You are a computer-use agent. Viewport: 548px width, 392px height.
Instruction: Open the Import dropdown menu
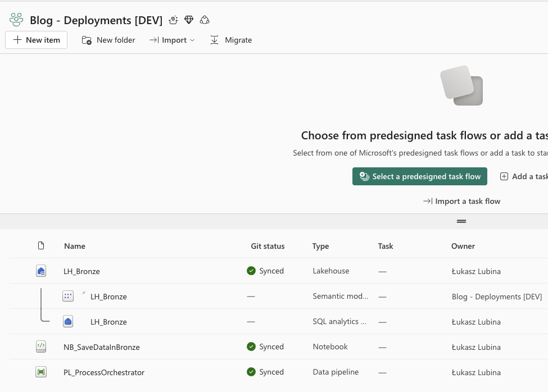pos(172,40)
